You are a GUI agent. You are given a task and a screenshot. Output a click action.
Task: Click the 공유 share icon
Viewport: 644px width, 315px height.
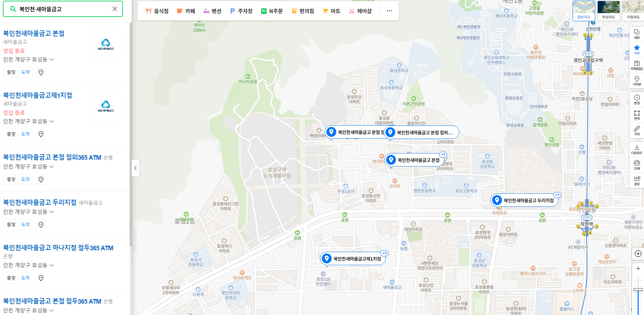[637, 180]
